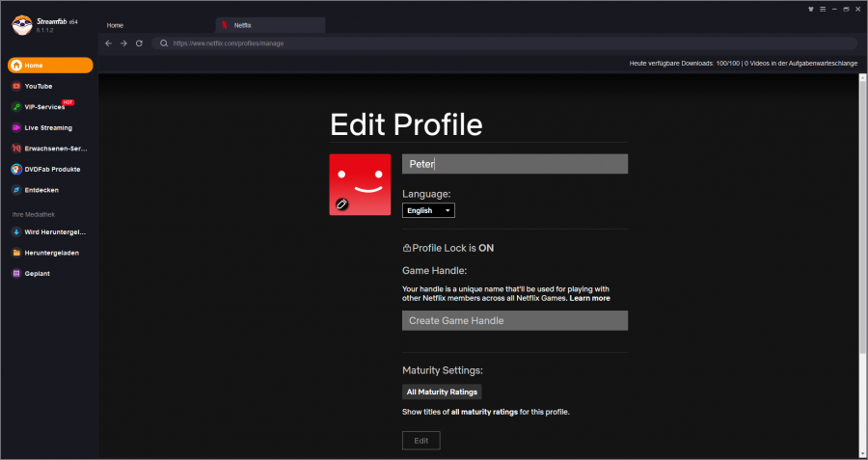Switch to the Home browser tab

(115, 25)
